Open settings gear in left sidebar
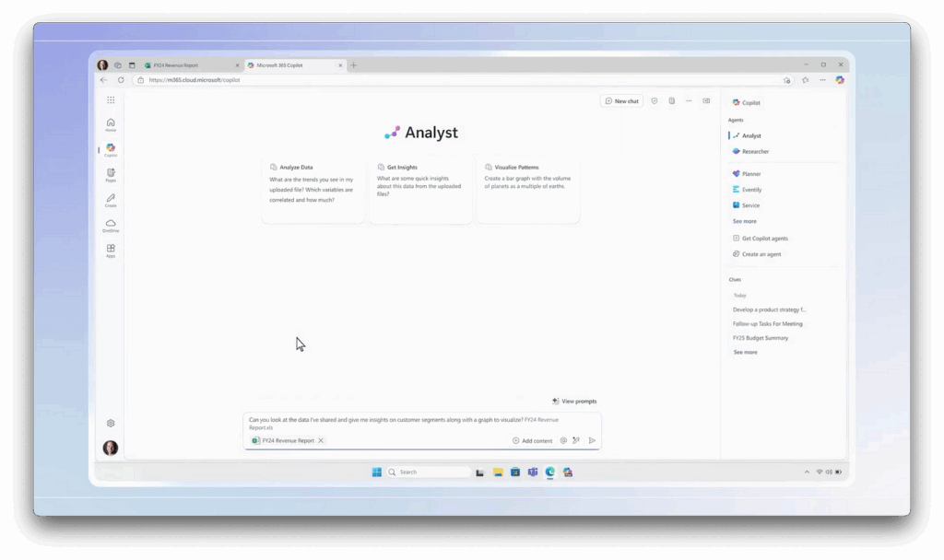This screenshot has height=560, width=944. point(111,423)
